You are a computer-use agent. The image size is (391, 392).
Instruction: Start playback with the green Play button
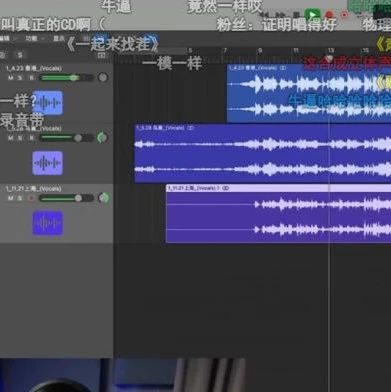tap(312, 15)
